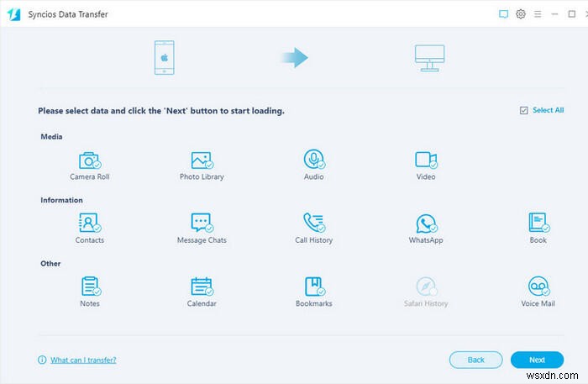Click the Call History label
Viewport: 588px width, 384px height.
coord(314,240)
